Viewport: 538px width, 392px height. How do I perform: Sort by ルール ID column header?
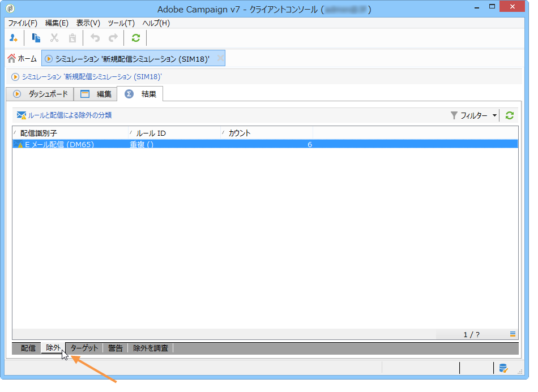tap(174, 133)
